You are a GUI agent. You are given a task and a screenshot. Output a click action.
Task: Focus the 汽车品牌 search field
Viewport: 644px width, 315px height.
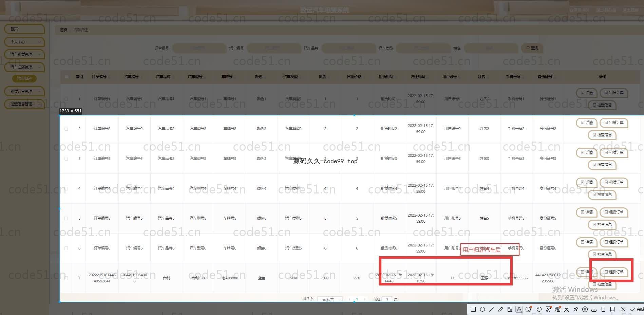(x=348, y=48)
